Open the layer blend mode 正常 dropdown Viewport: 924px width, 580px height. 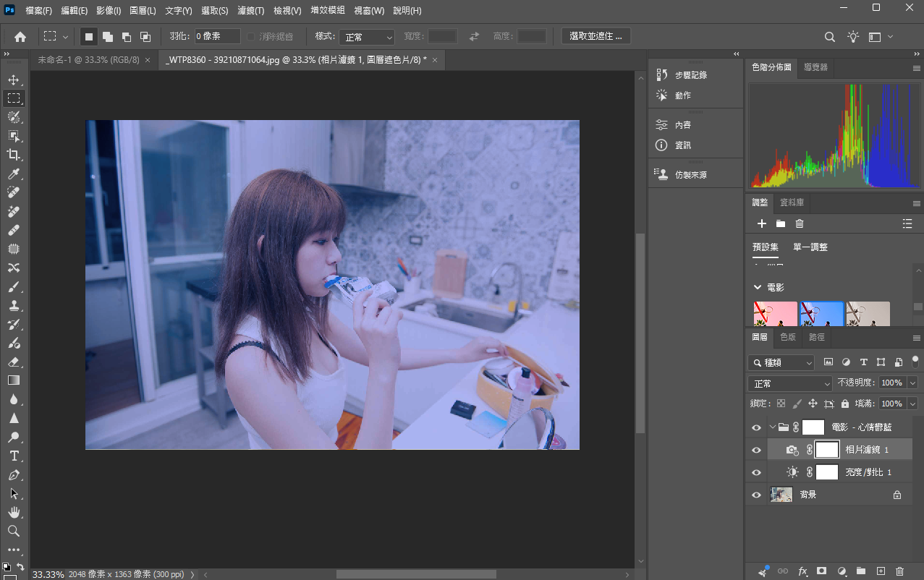[x=790, y=383]
